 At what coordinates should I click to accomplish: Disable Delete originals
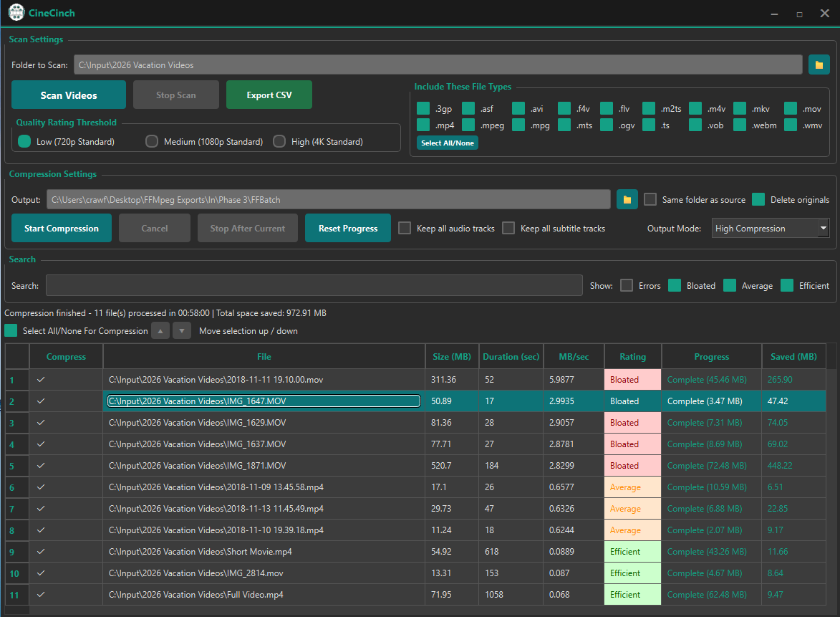click(758, 199)
